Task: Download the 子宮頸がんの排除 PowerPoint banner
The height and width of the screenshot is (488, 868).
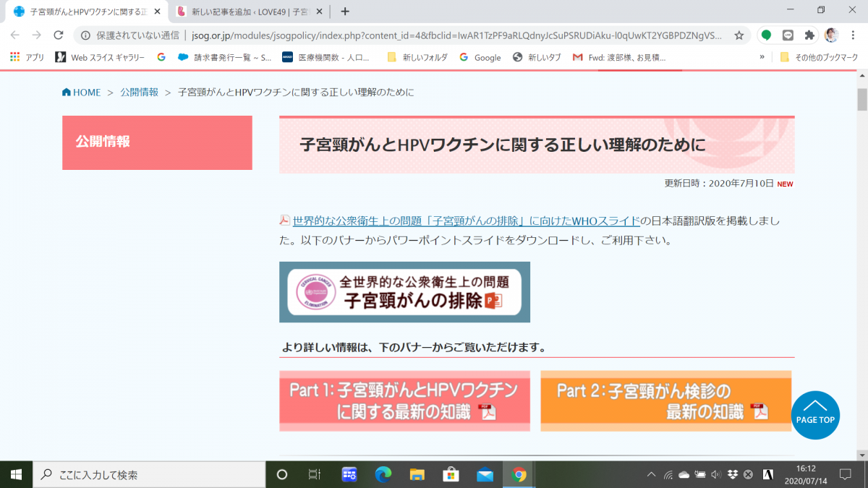Action: 404,292
